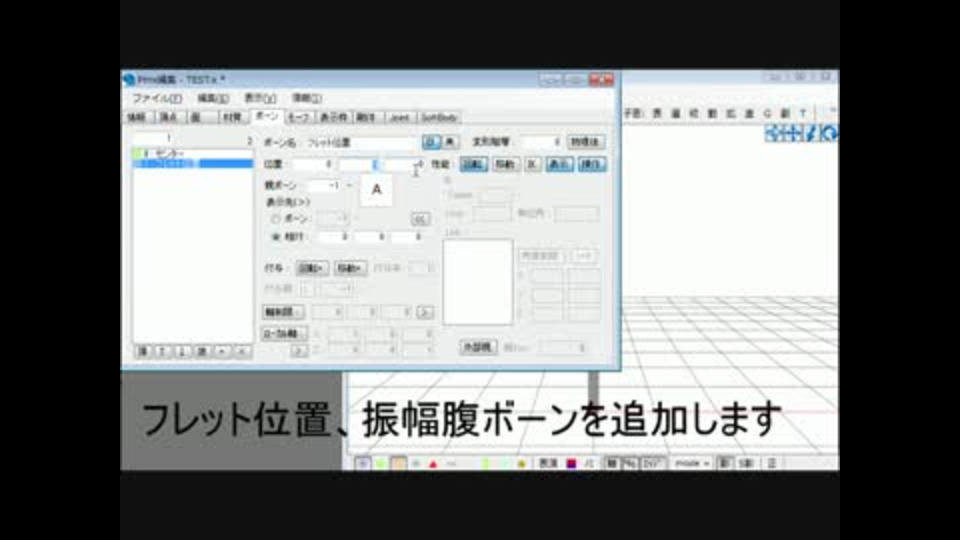Image resolution: width=960 pixels, height=540 pixels.
Task: Open the 情報(I) menu
Action: pos(306,98)
